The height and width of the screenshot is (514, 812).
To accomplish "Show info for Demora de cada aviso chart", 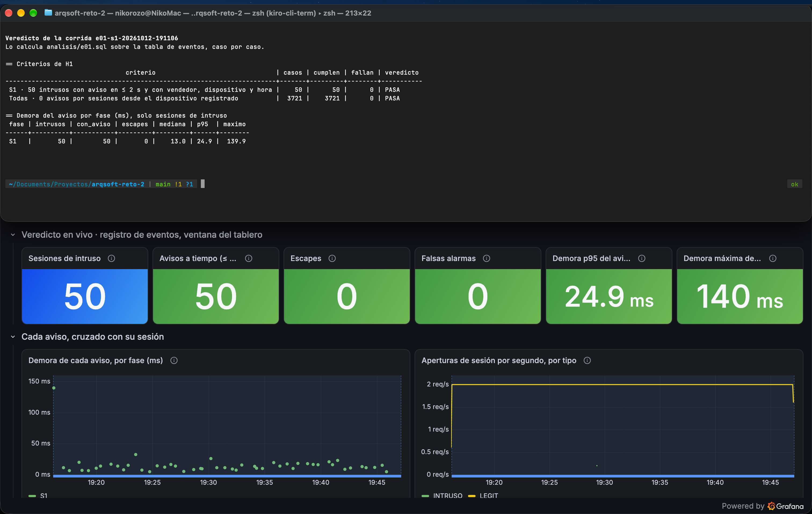I will (x=174, y=361).
